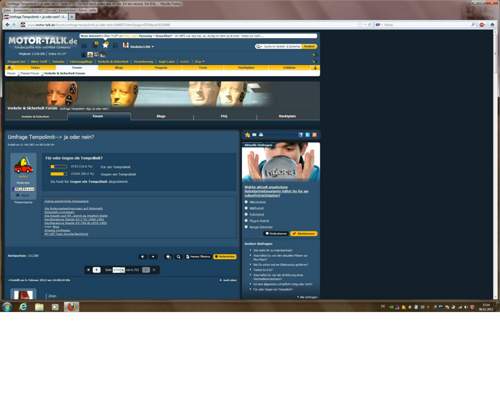This screenshot has width=500, height=416.
Task: Click the browser forward button
Action: coord(14,25)
